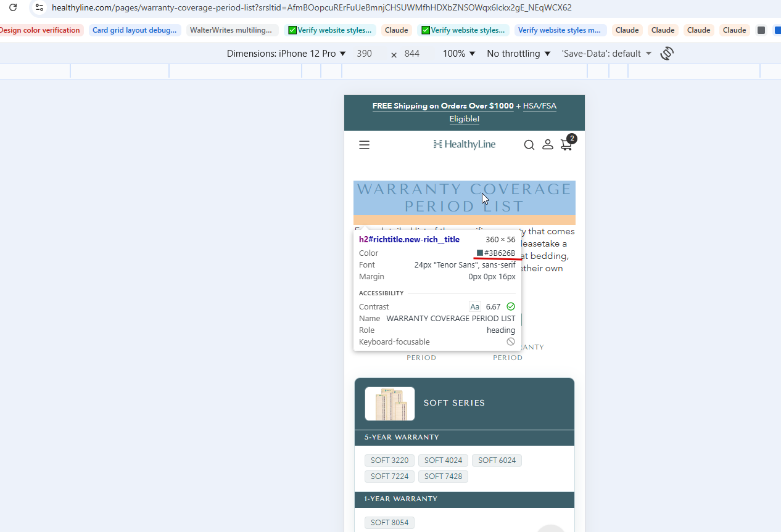Open the shopping cart with 2 items

[568, 143]
